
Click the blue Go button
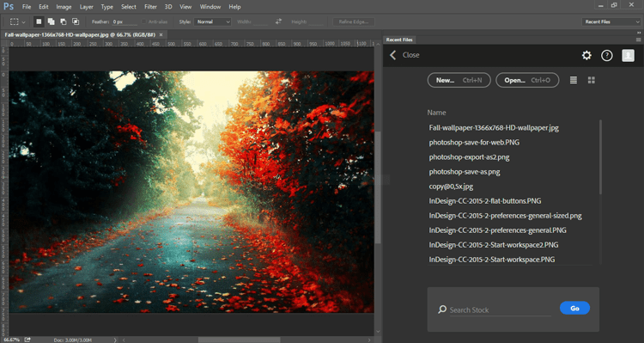[x=574, y=308]
